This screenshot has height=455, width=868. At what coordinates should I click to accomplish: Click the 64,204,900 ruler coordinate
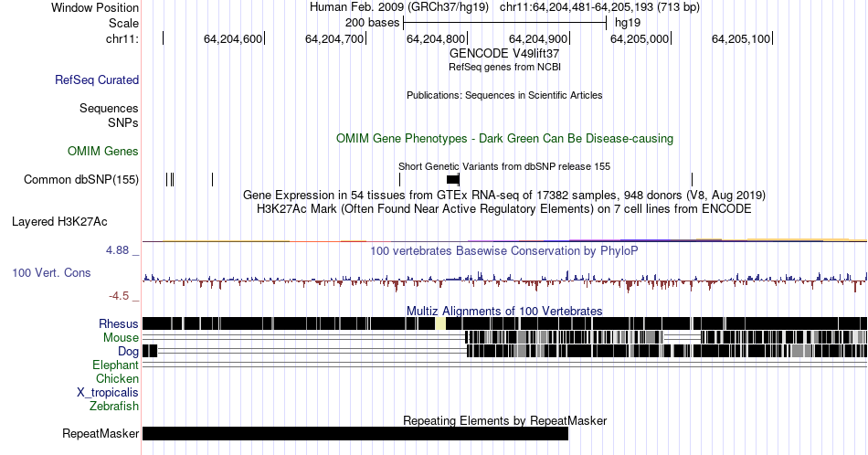coord(538,38)
